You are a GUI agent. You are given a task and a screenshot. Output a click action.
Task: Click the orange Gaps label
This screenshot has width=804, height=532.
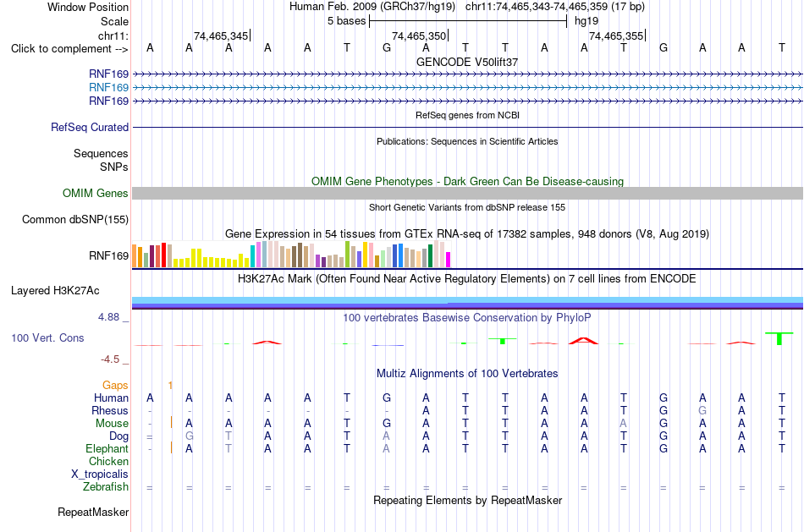(115, 385)
